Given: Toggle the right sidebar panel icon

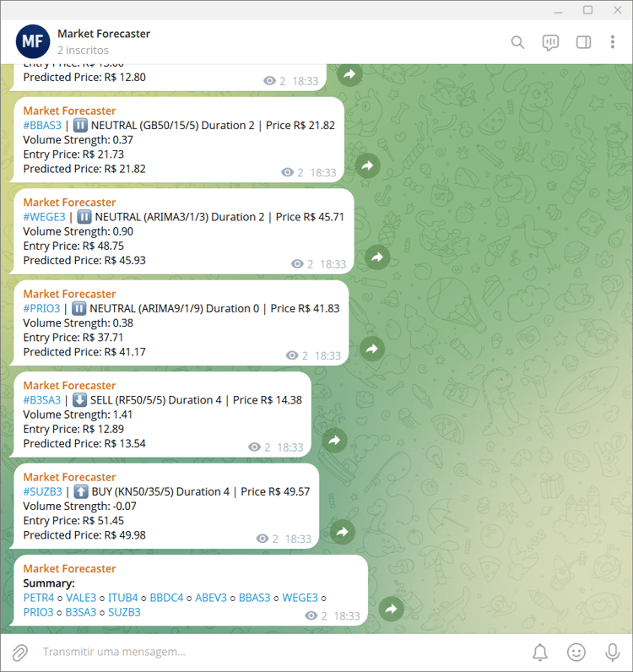Looking at the screenshot, I should pyautogui.click(x=583, y=42).
